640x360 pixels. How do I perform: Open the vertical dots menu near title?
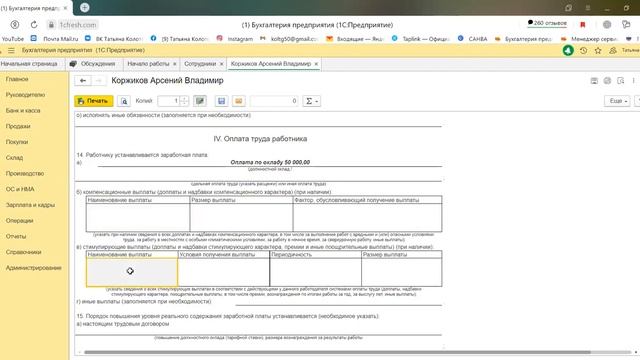tap(633, 81)
